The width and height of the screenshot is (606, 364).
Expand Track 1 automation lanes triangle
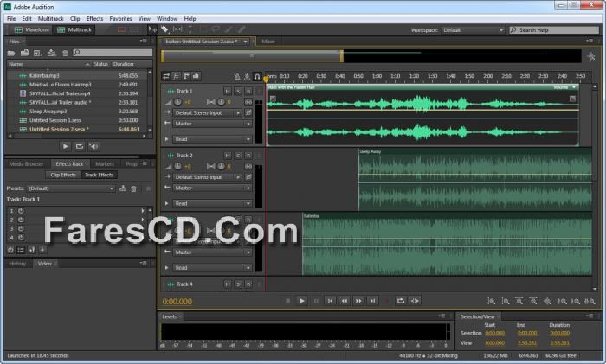[167, 139]
